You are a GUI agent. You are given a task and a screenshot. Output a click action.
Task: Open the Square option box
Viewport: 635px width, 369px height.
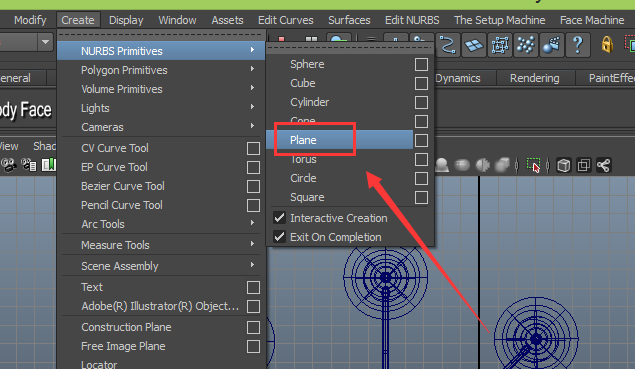click(421, 198)
